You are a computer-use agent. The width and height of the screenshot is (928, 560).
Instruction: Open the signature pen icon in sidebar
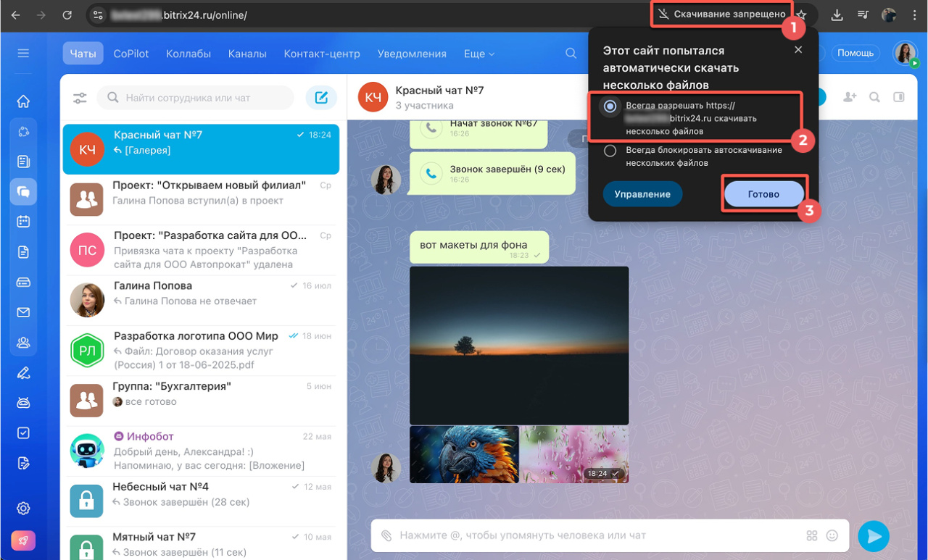click(x=23, y=373)
